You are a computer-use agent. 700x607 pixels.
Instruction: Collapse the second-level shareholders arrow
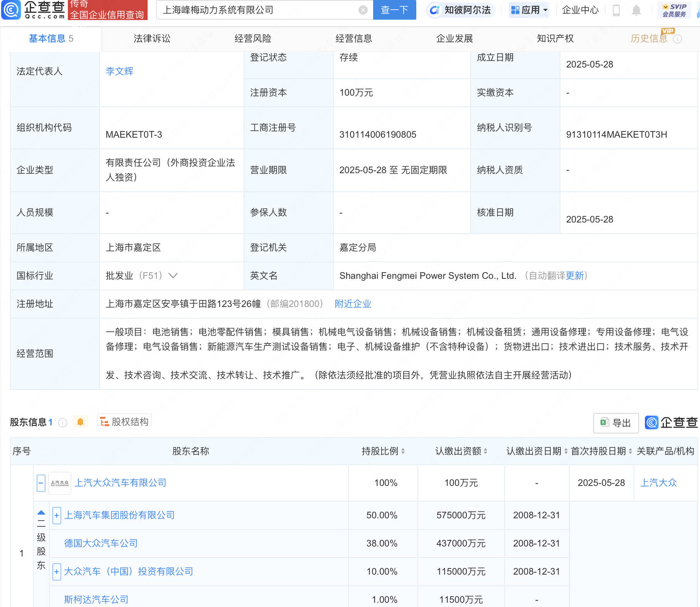click(41, 513)
